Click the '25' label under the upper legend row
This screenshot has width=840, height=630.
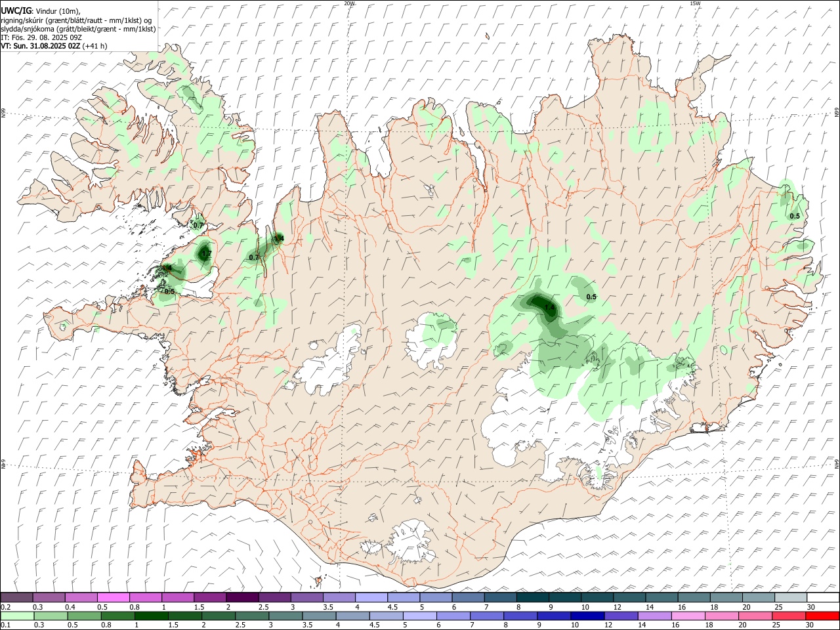click(x=778, y=607)
